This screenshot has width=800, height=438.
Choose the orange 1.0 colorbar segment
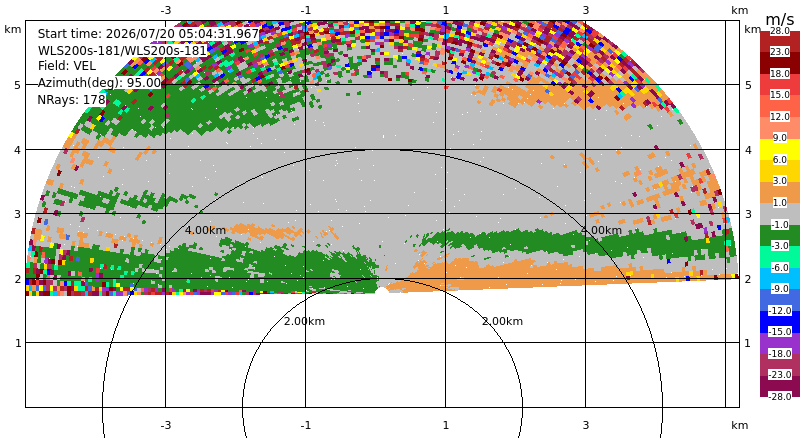[x=780, y=192]
